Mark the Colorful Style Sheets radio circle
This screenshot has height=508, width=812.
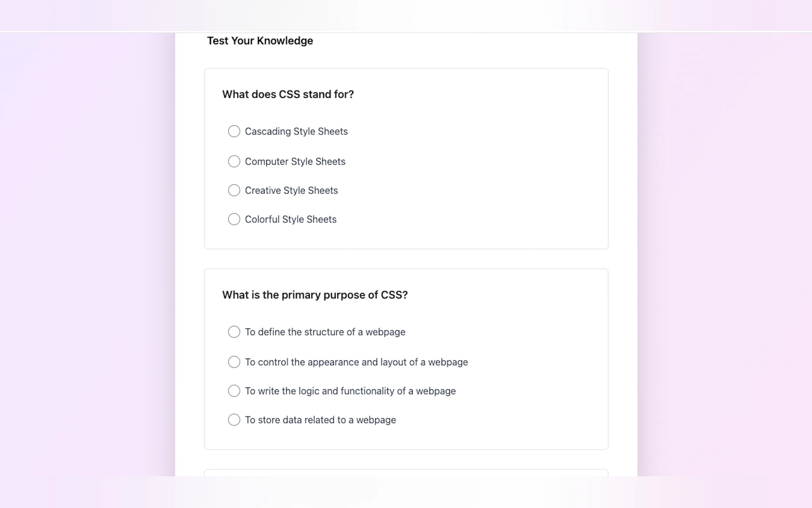click(x=234, y=219)
